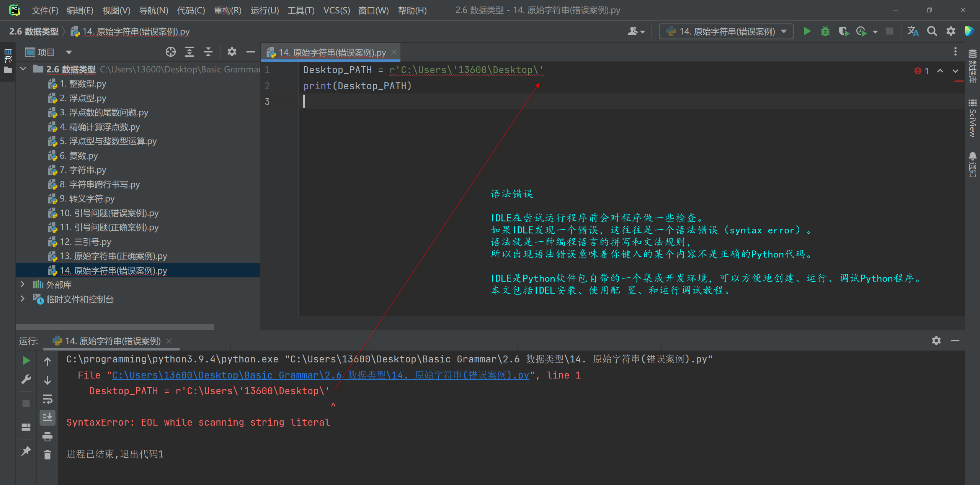Click breadcrumb 2.6 数据类型
This screenshot has width=980, height=485.
point(34,31)
